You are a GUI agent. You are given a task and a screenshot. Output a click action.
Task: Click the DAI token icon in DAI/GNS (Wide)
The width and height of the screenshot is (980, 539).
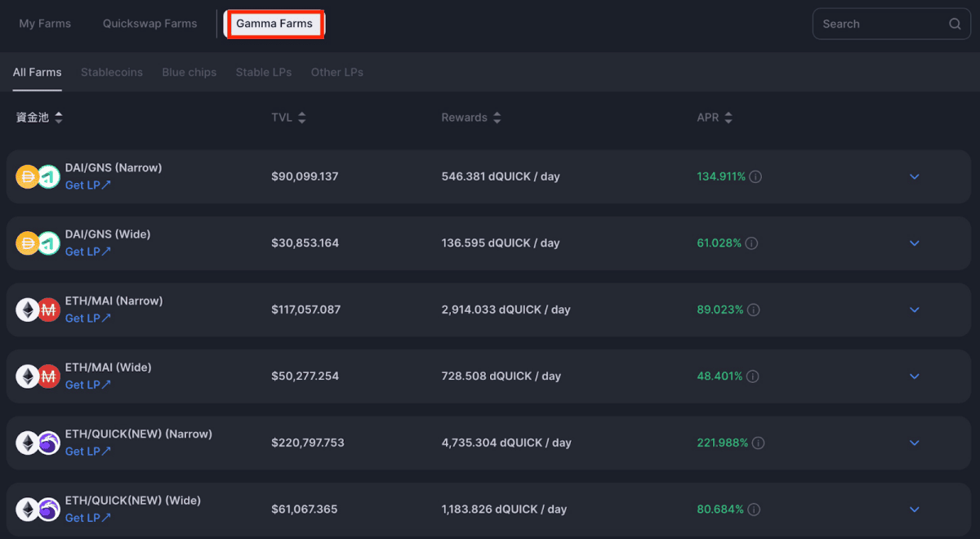(28, 243)
